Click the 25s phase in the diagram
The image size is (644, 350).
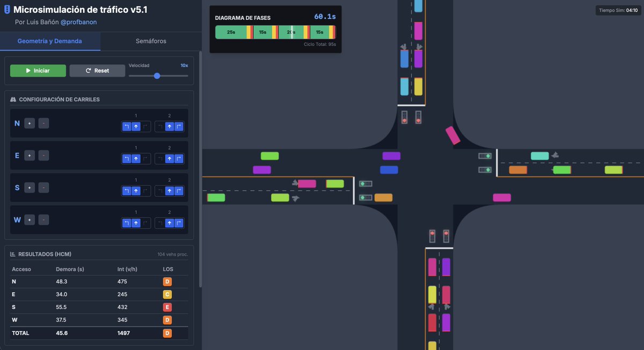231,32
